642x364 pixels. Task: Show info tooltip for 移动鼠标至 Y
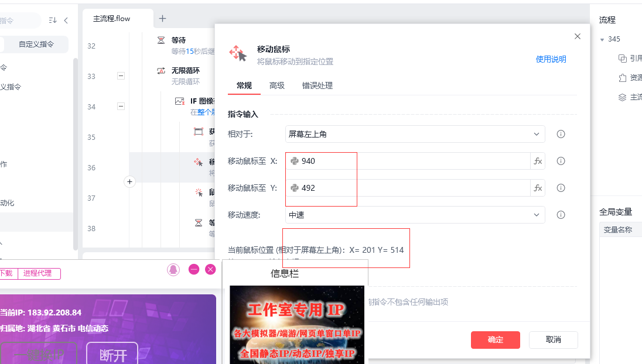click(561, 188)
